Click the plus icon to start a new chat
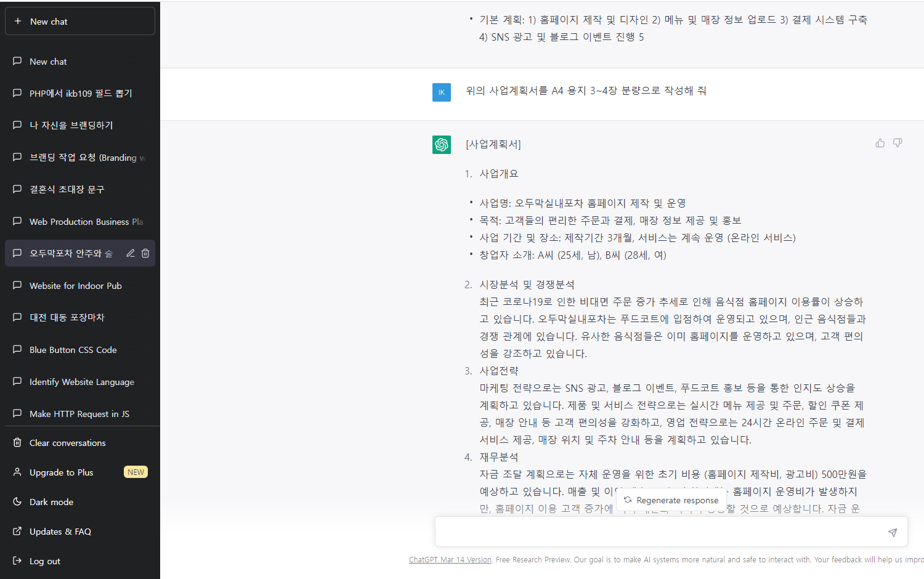Viewport: 924px width, 579px height. coord(18,21)
